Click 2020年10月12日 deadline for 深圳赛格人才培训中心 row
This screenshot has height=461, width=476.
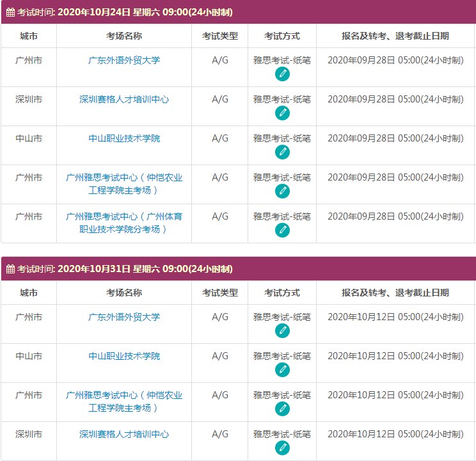395,434
